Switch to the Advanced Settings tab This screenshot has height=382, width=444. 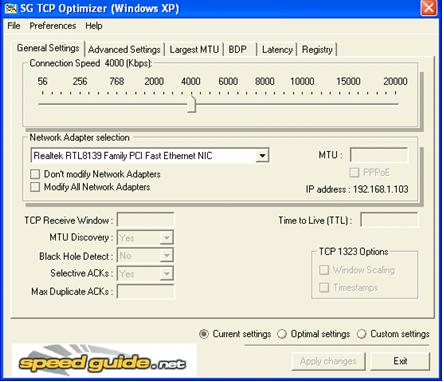124,50
